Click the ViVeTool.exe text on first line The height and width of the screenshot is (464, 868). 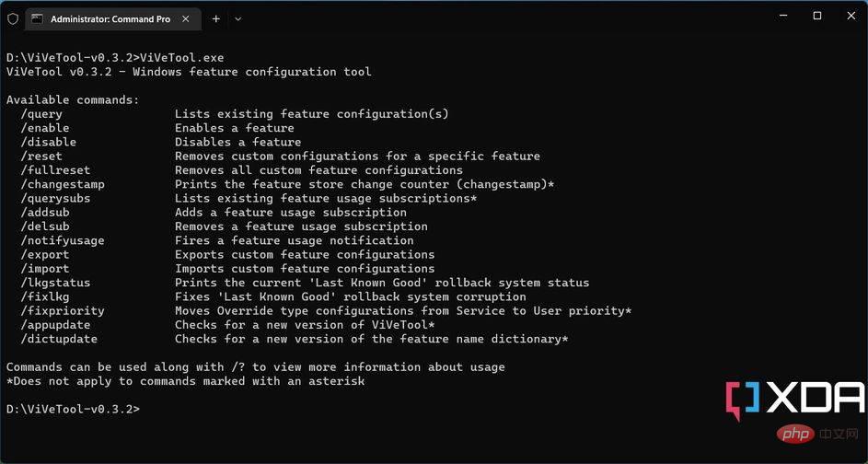tap(182, 58)
